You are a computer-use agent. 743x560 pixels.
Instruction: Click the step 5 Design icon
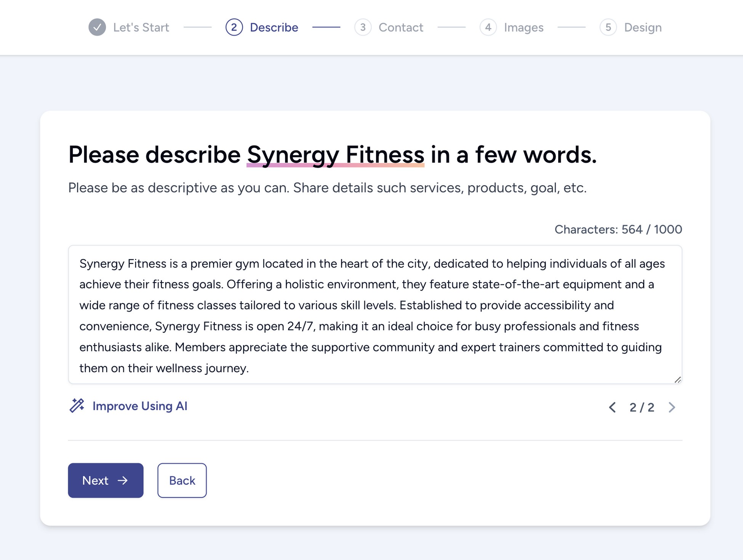click(x=608, y=27)
